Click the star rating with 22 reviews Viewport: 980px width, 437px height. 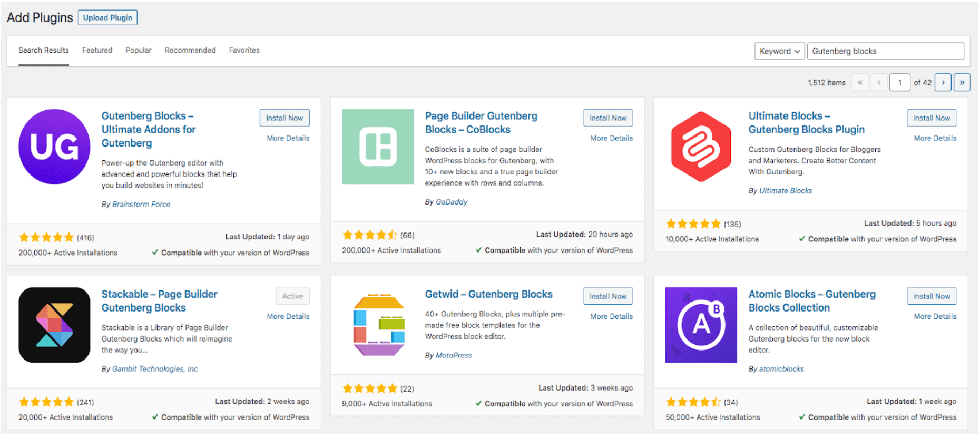pos(370,389)
